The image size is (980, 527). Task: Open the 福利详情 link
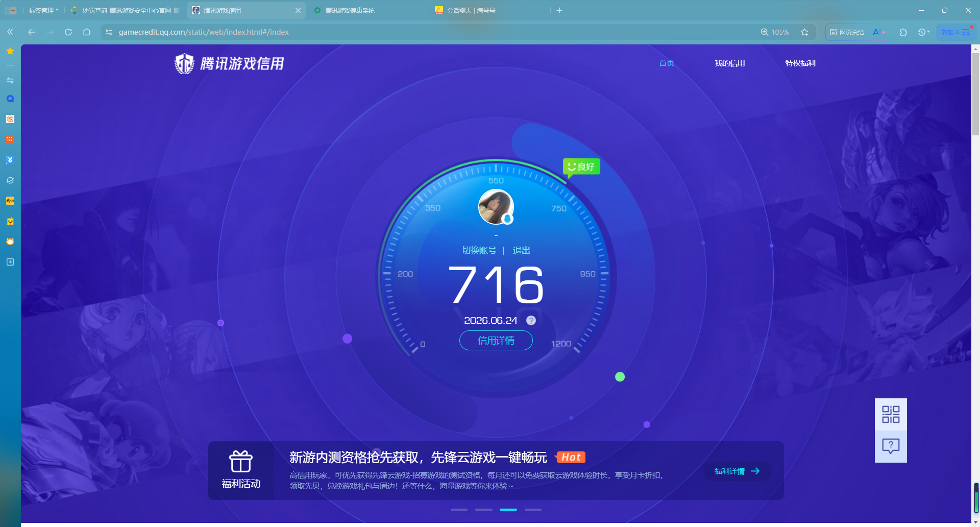pyautogui.click(x=737, y=471)
